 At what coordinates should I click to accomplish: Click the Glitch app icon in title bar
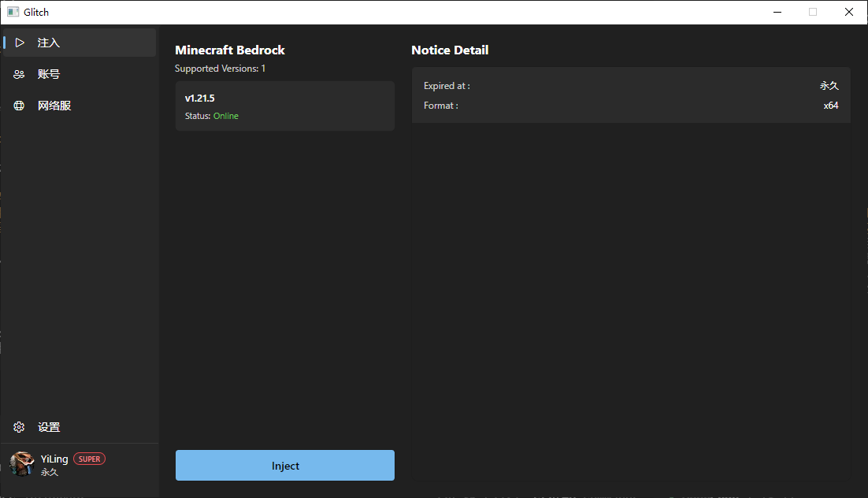[13, 12]
